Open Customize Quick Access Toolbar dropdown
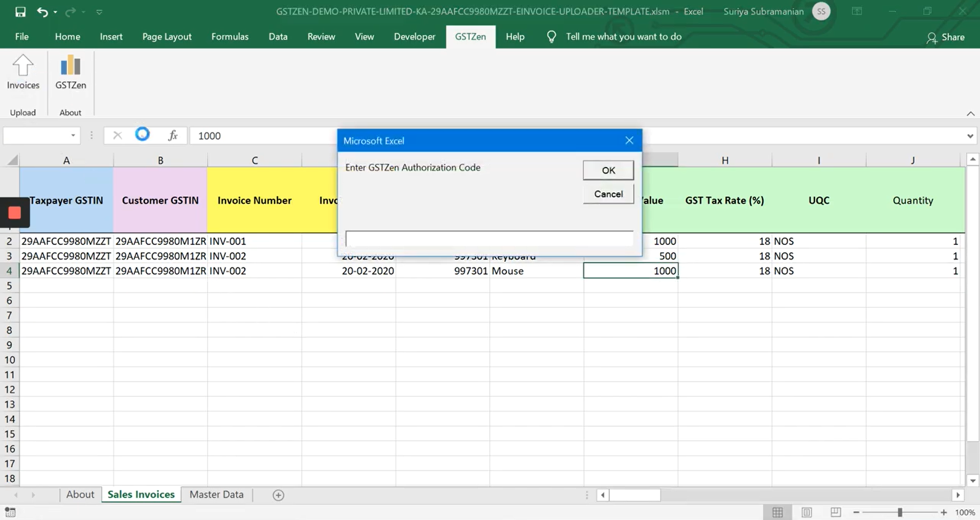 click(99, 12)
